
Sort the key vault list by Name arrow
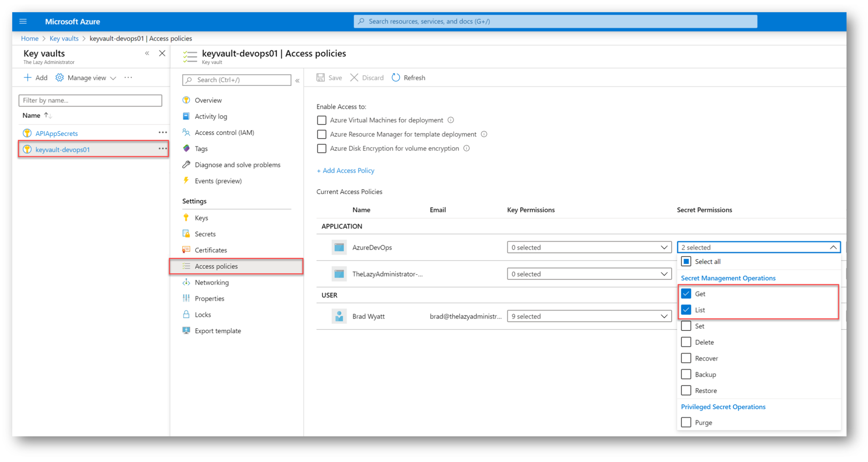[x=48, y=115]
